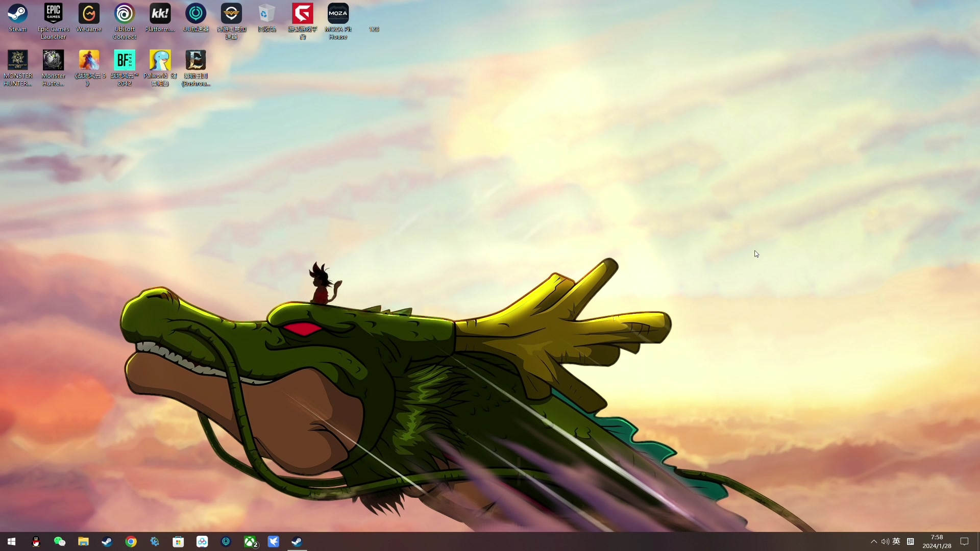Screen dimensions: 980x551
Task: Open the QQ penguin taskbar icon
Action: coord(36,541)
